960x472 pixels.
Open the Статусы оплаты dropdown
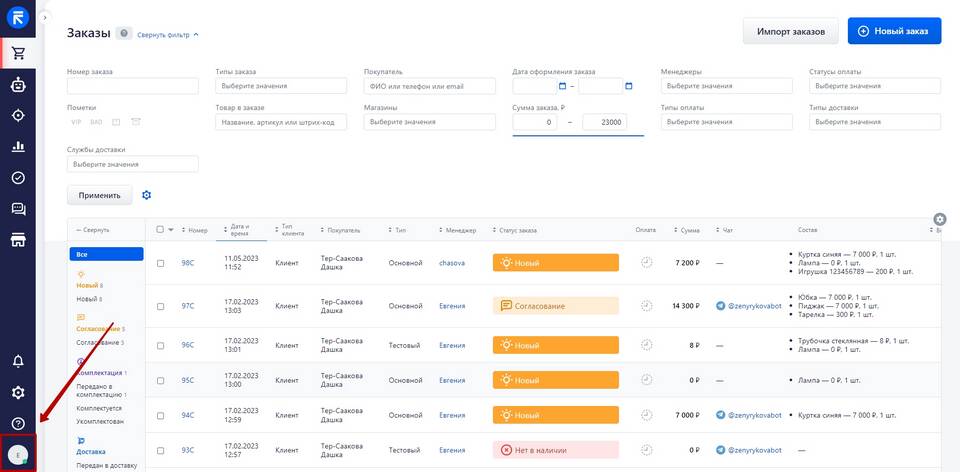pos(875,86)
